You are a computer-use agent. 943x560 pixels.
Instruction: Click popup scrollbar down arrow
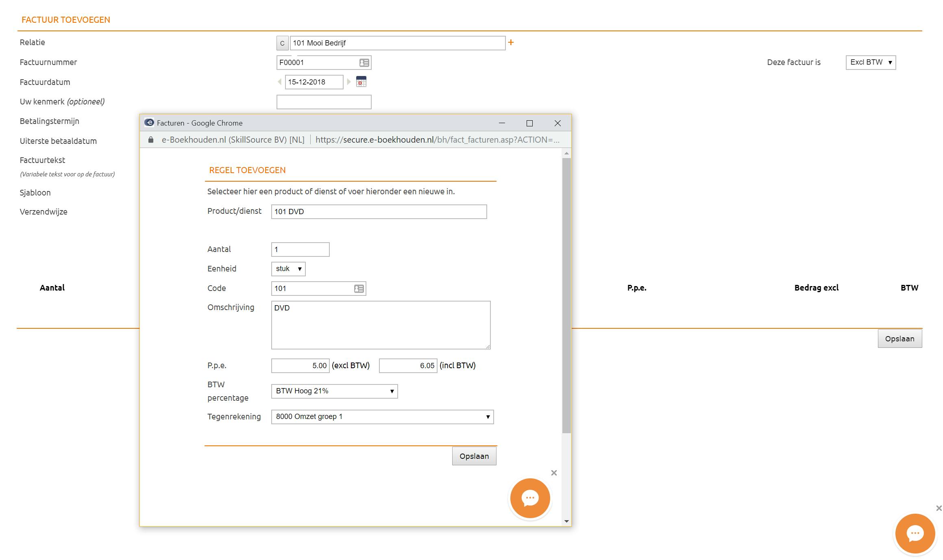pos(566,521)
